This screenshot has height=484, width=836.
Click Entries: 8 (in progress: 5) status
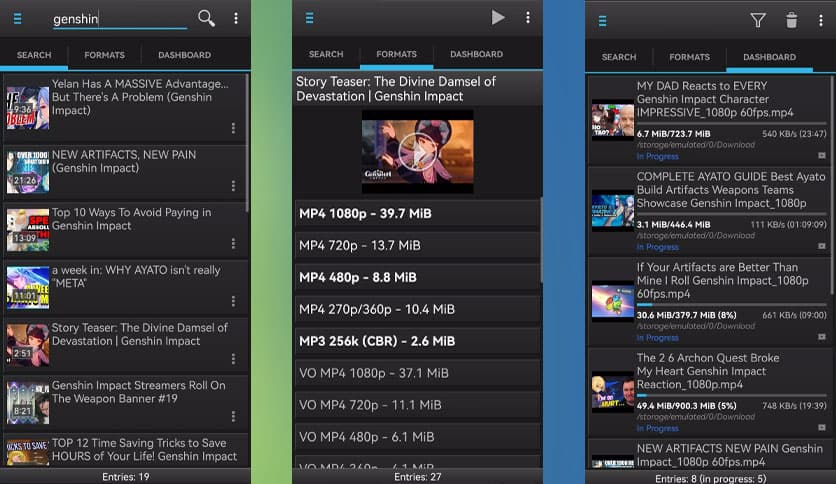point(710,478)
